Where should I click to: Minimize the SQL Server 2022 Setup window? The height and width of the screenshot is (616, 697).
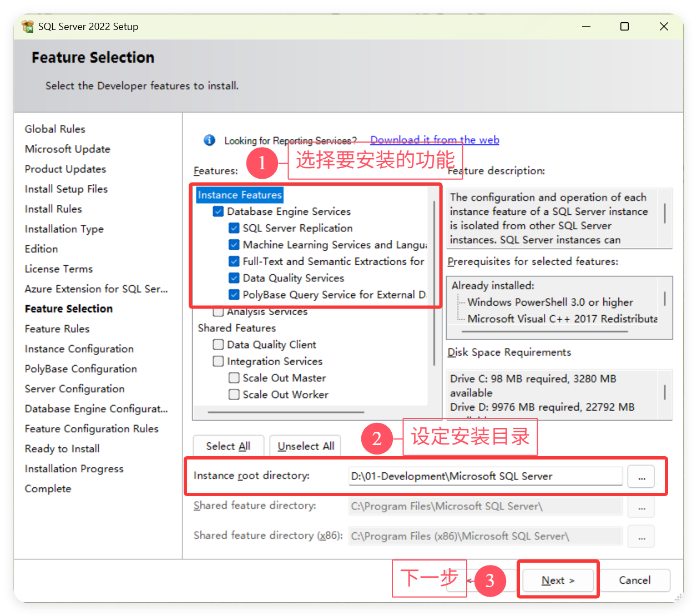pos(586,26)
